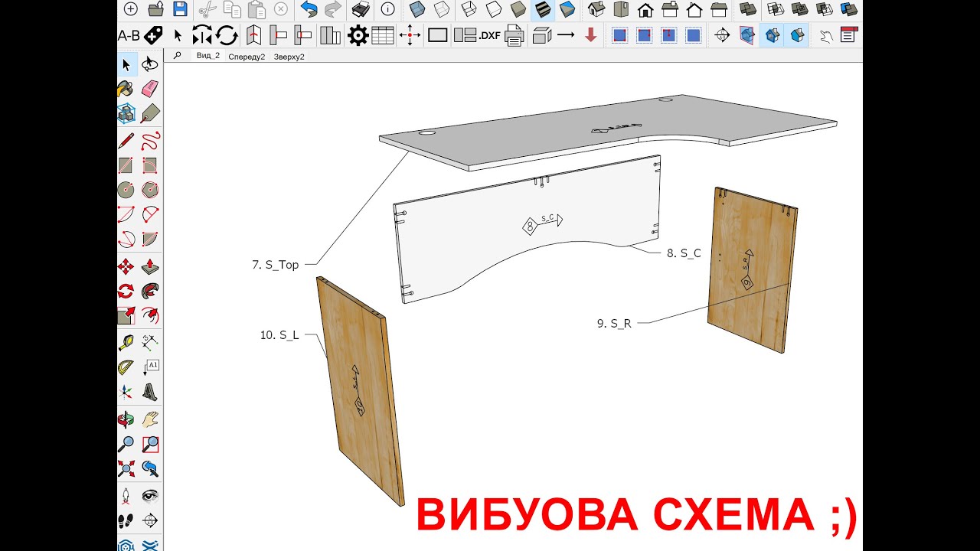Select the Look Around eye tool
The height and width of the screenshot is (551, 980).
point(150,496)
